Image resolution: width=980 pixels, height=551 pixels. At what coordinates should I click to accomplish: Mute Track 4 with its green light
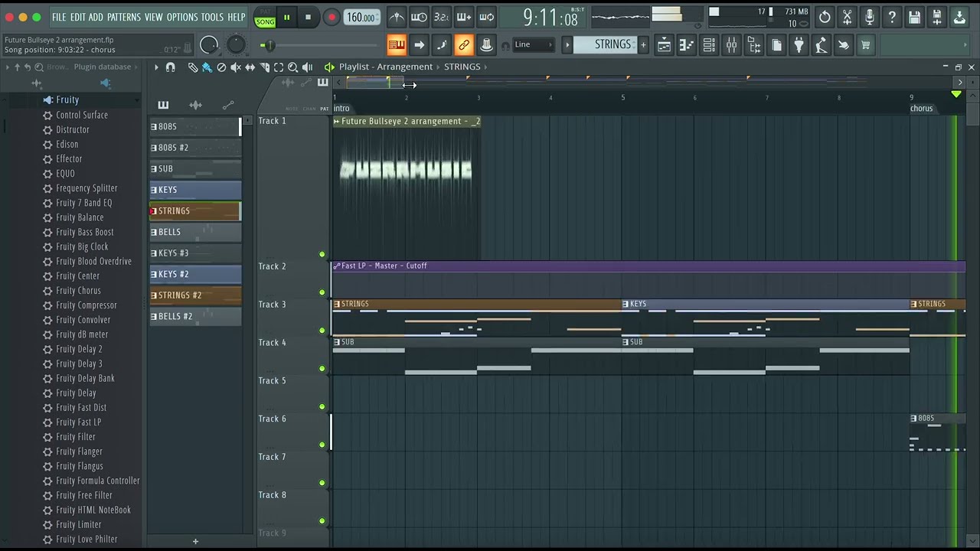[322, 369]
